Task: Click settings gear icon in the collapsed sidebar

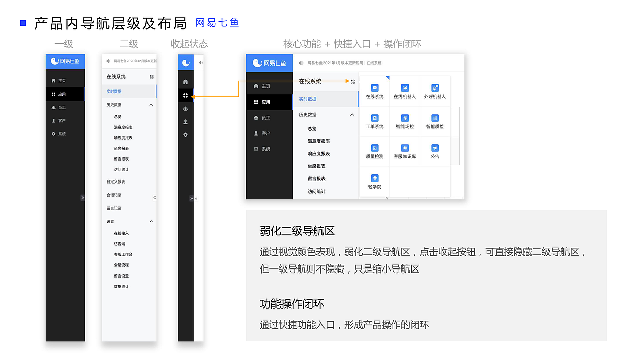Action: pos(186,135)
